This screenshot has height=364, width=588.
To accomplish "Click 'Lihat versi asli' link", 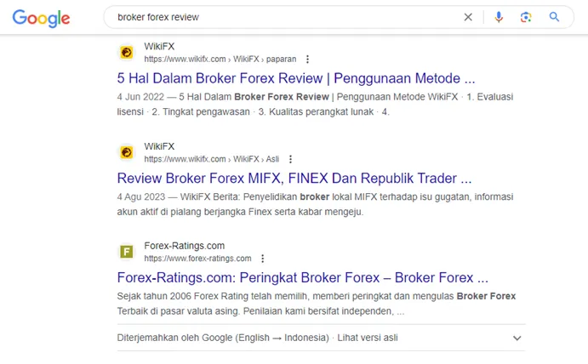I will pos(368,338).
